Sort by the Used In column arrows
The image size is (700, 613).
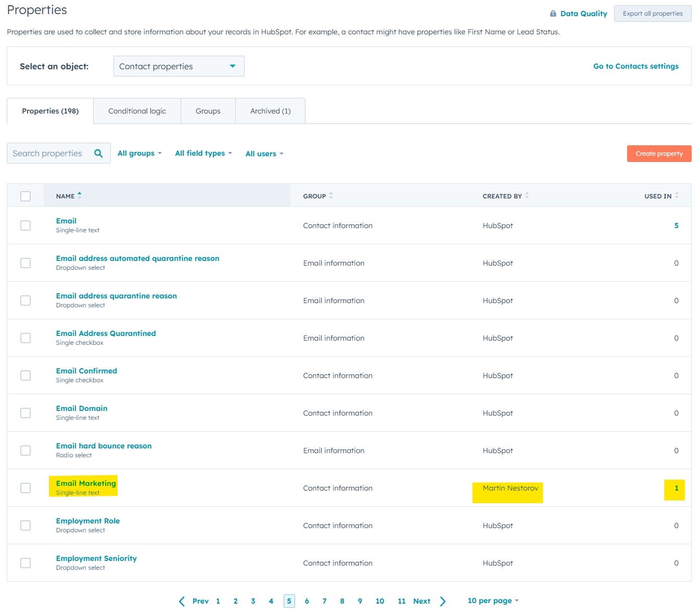[x=677, y=195]
